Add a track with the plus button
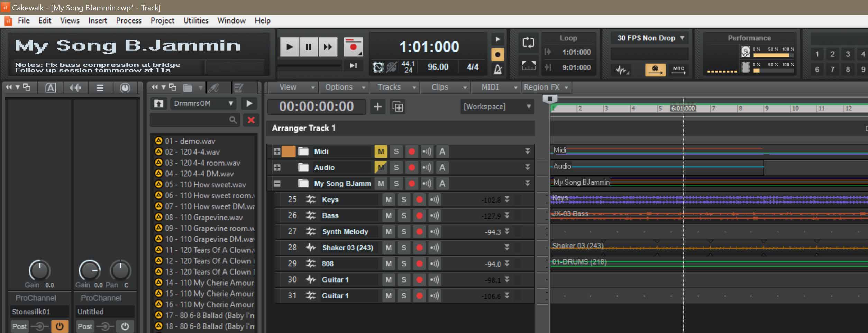868x333 pixels. [377, 107]
